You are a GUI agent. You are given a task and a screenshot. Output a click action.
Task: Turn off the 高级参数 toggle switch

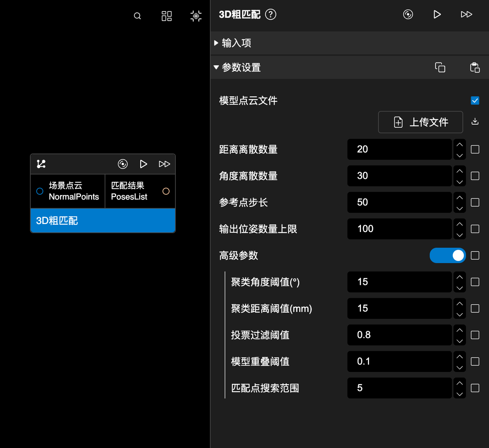[x=447, y=255]
